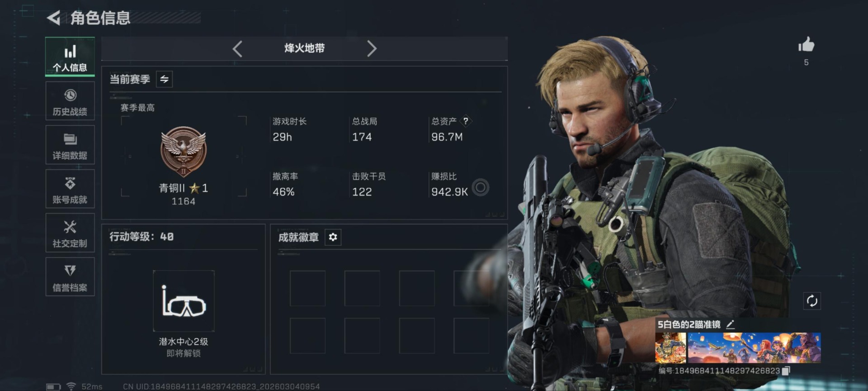This screenshot has height=391, width=868.
Task: Open the 账号成就 section
Action: pos(70,189)
